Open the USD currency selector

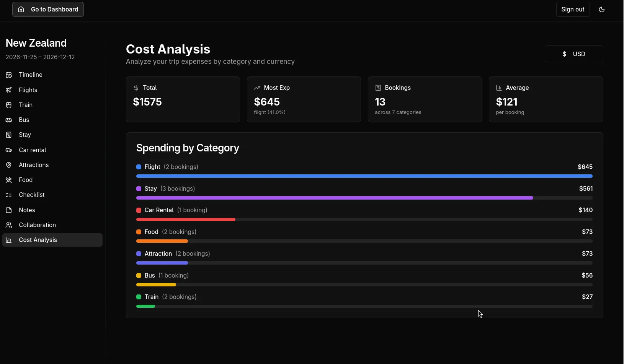tap(574, 54)
